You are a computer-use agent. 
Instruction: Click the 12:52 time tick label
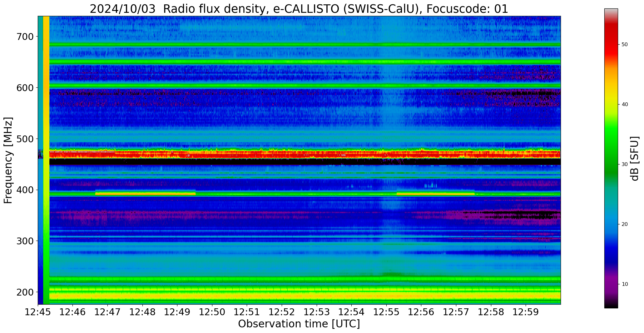282,312
